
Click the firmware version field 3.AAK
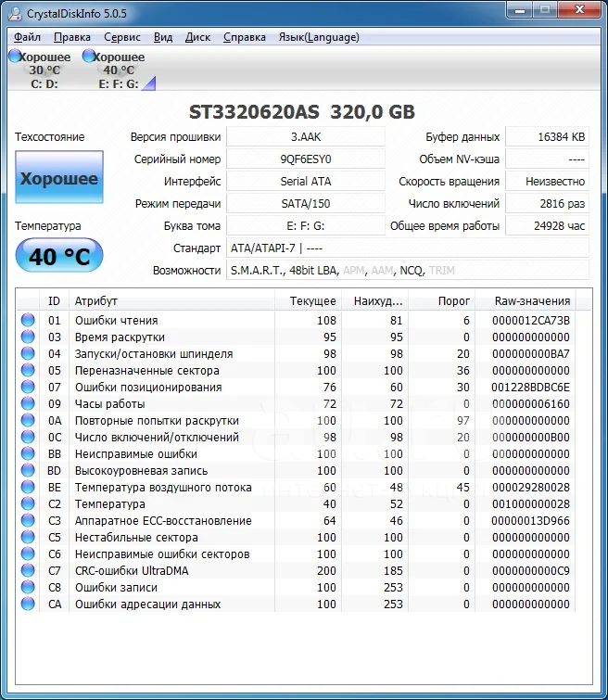pos(306,136)
